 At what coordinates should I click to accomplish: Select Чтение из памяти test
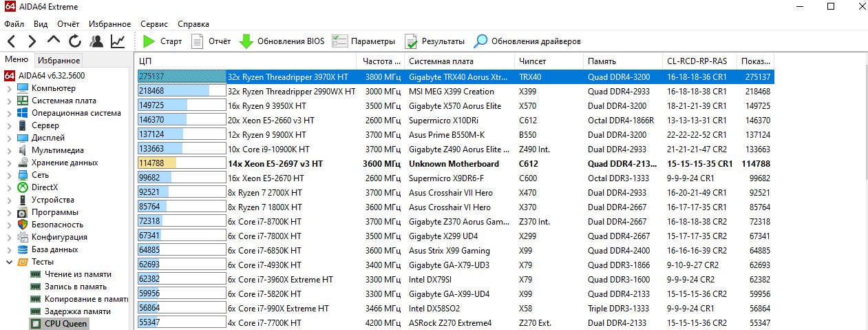point(78,274)
